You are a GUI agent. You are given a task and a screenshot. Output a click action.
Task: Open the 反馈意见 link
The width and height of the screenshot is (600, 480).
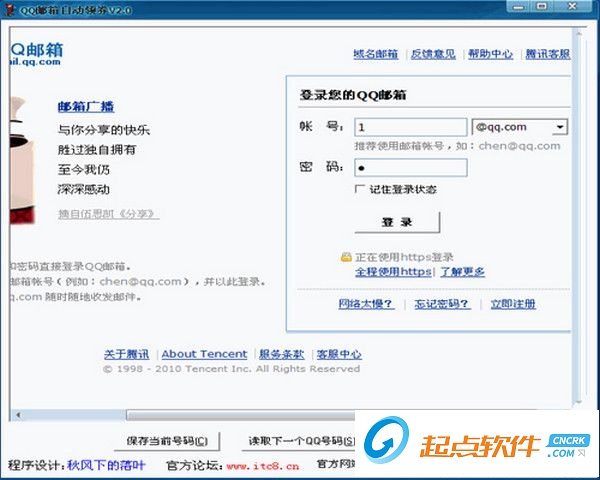(433, 54)
